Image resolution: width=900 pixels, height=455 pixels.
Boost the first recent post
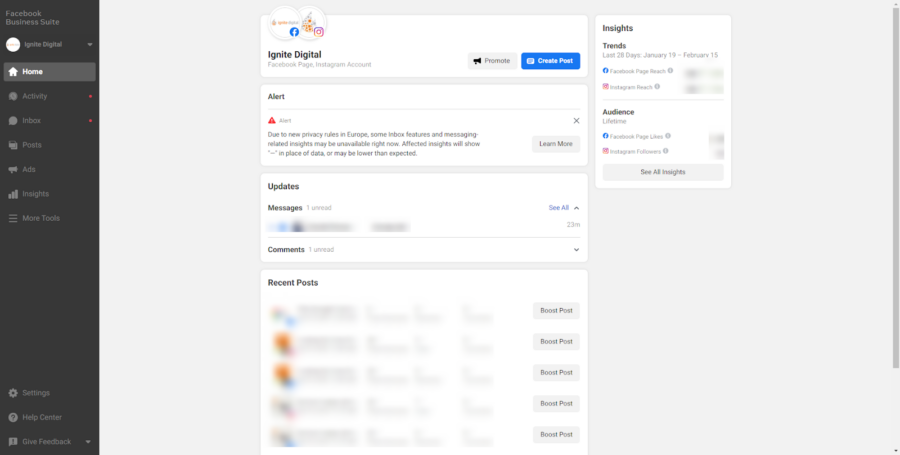(x=556, y=310)
